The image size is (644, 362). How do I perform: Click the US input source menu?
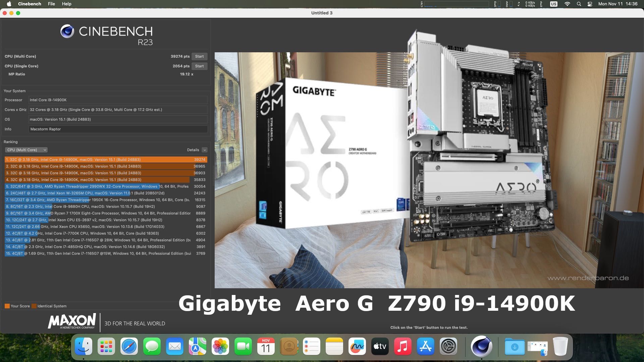pyautogui.click(x=554, y=4)
